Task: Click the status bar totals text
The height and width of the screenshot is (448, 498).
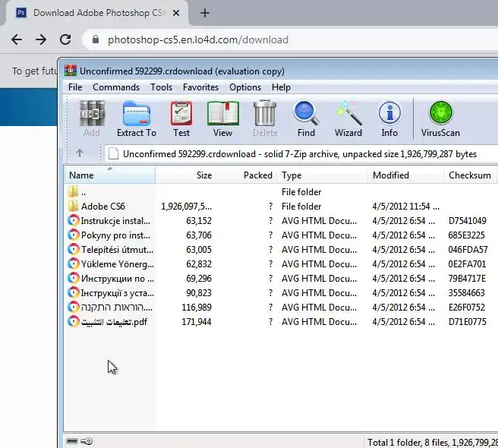Action: click(x=433, y=442)
